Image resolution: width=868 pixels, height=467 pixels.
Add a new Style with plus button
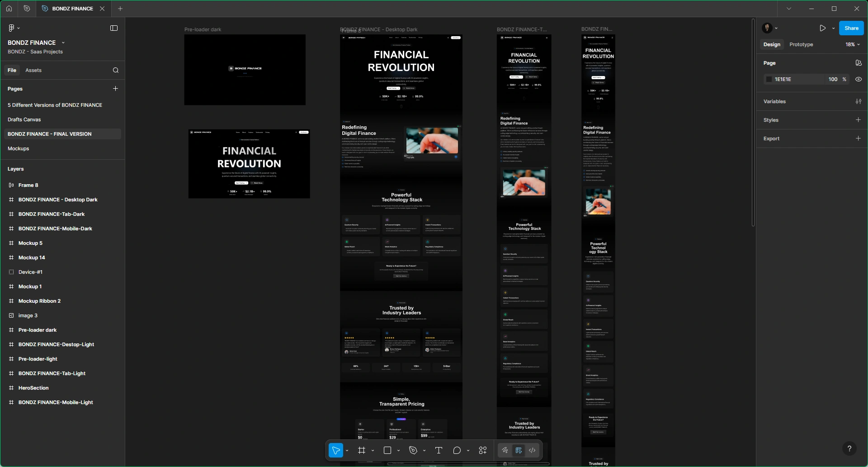[859, 120]
